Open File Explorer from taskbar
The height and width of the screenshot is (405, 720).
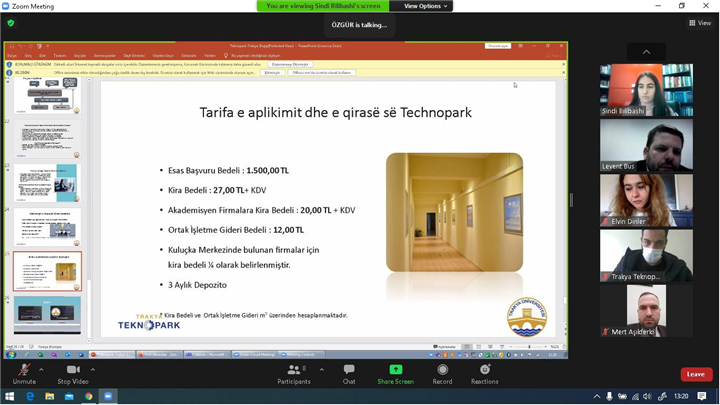coord(50,396)
